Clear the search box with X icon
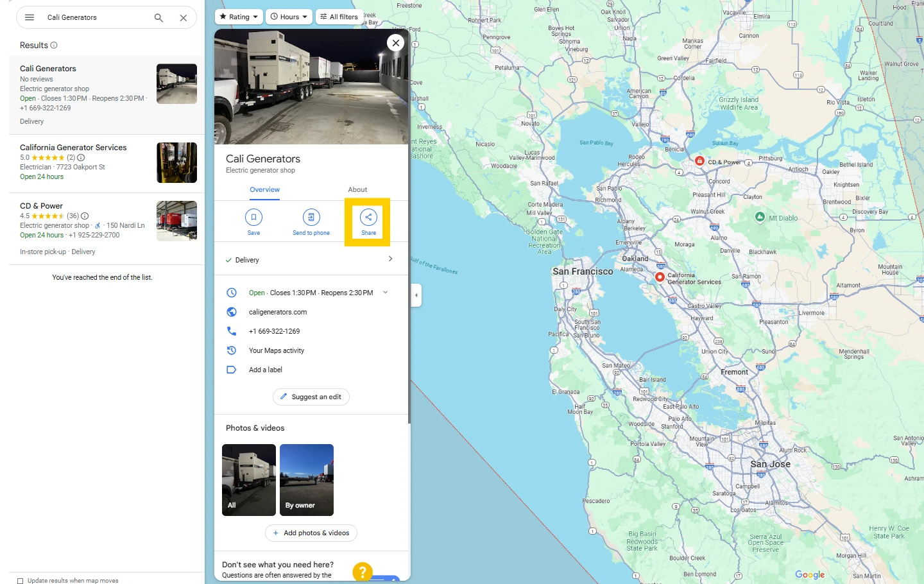Screen dimensions: 924x584 pos(184,18)
